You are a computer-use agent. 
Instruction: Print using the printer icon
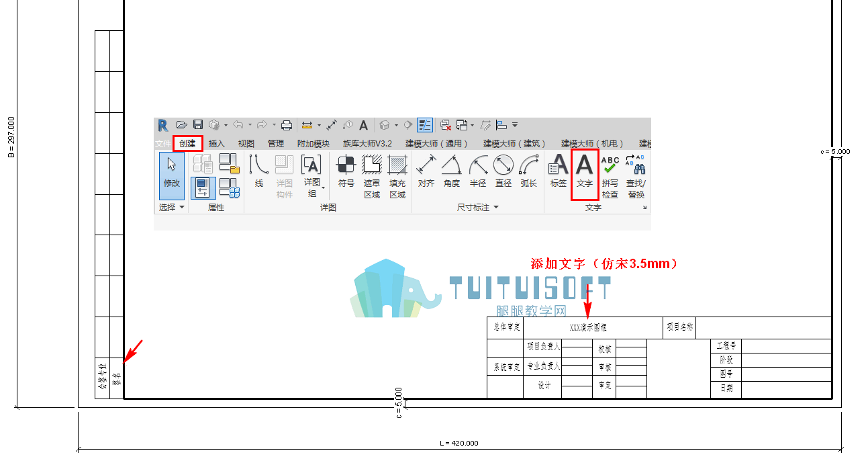tap(287, 125)
